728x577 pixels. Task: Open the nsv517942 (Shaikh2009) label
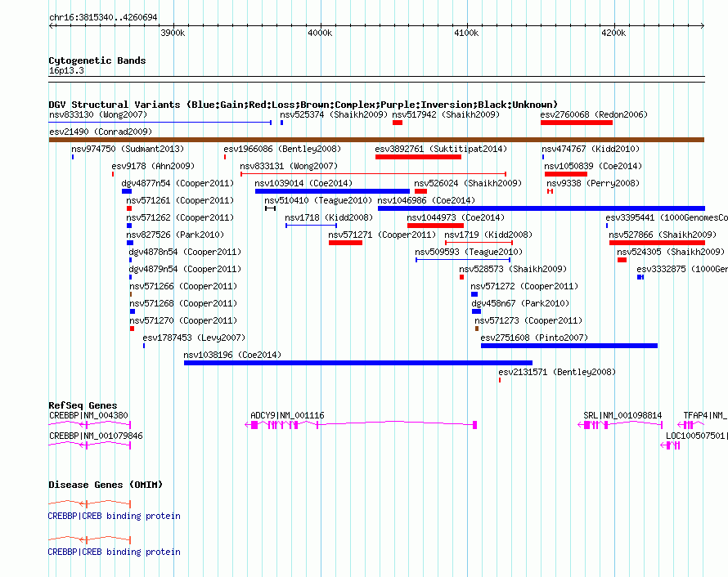(446, 114)
